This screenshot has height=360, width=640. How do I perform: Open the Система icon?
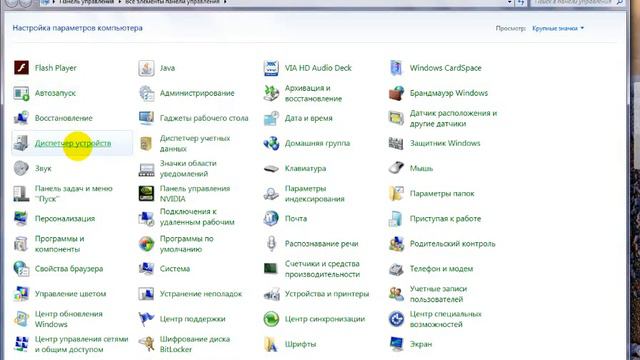[x=146, y=269]
